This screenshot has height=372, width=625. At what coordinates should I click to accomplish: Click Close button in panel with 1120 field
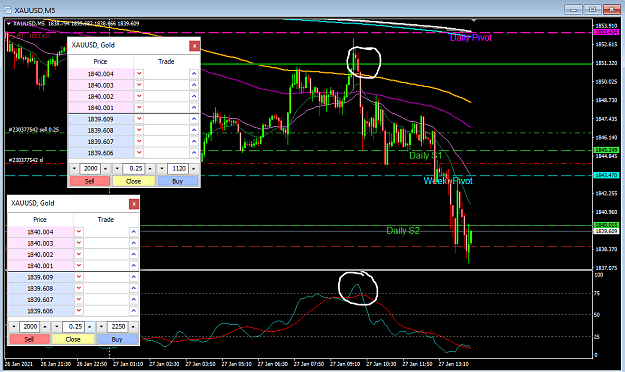click(x=134, y=181)
